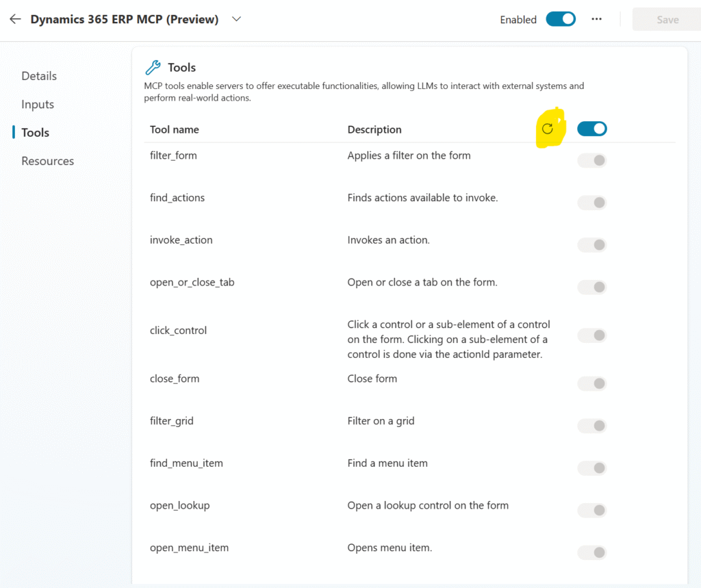Enable the find_actions tool toggle
This screenshot has height=588, width=701.
(592, 203)
